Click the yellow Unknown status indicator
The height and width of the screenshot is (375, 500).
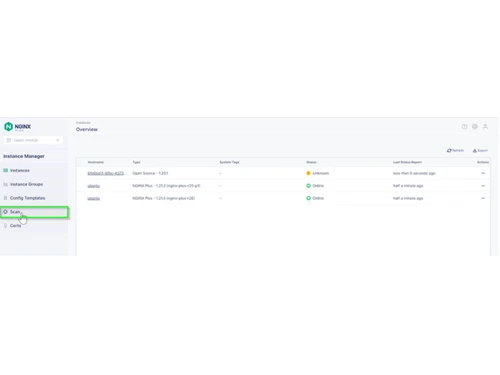click(x=308, y=173)
